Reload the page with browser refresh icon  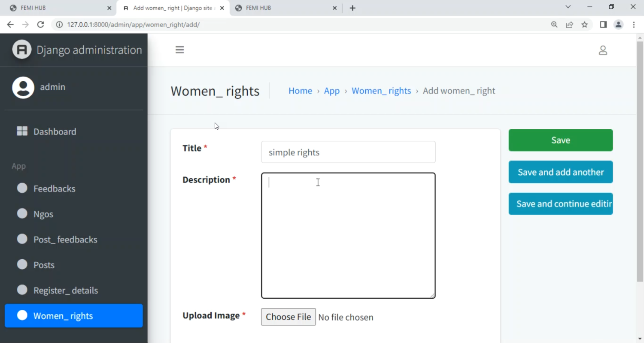point(40,24)
